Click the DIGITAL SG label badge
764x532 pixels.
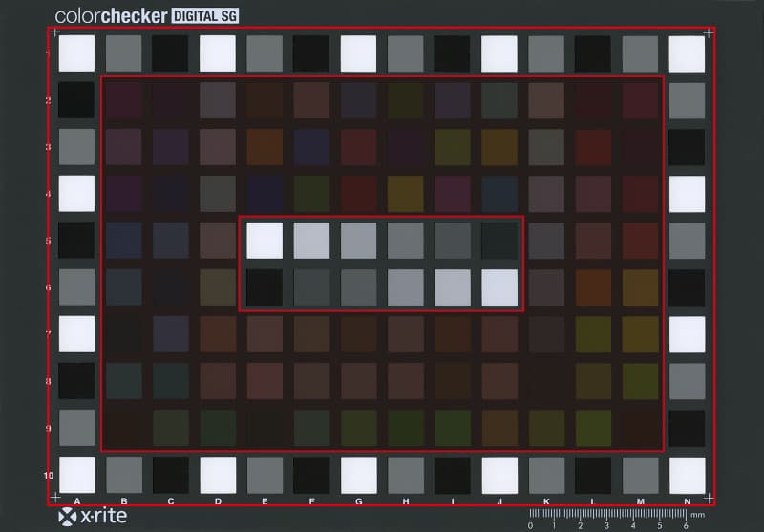(x=205, y=16)
